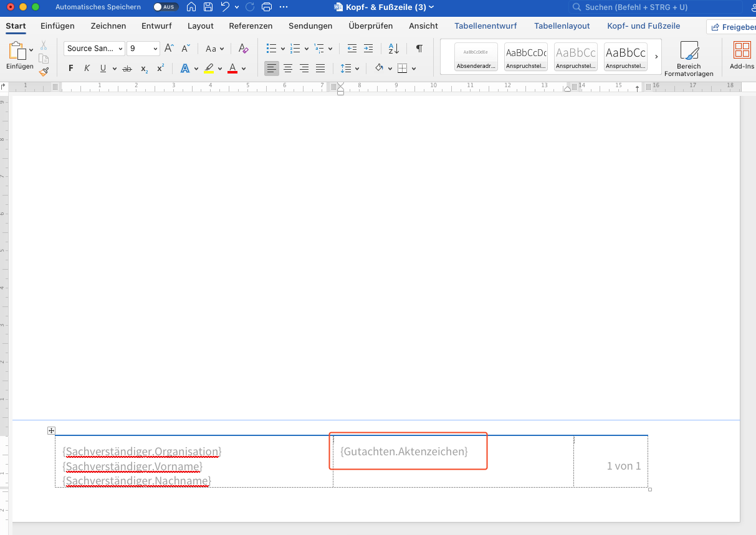Image resolution: width=756 pixels, height=535 pixels.
Task: Click the Word document icon beside the title
Action: tap(338, 7)
